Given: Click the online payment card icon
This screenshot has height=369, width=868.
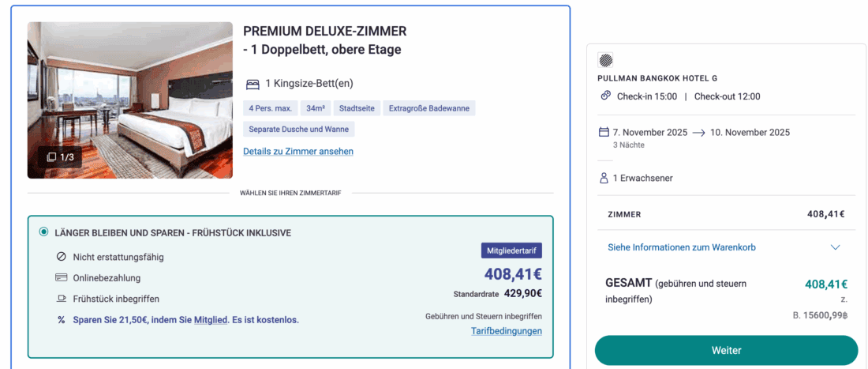Looking at the screenshot, I should tap(62, 278).
